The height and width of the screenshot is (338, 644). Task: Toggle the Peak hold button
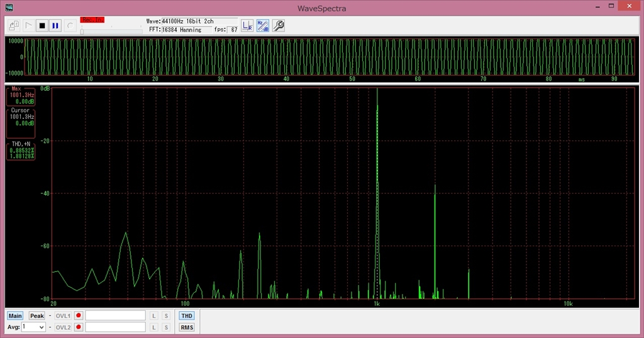[x=36, y=316]
